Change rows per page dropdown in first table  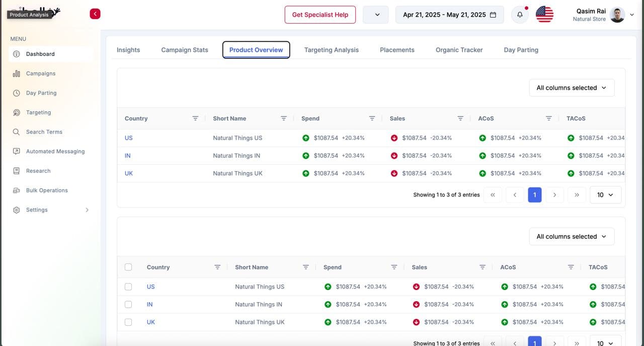click(x=605, y=195)
